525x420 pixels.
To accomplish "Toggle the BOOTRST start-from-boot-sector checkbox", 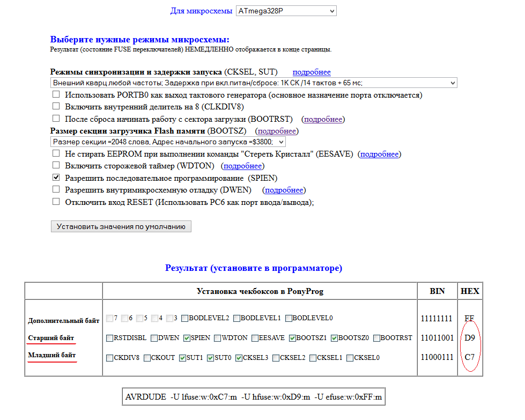I will point(56,118).
